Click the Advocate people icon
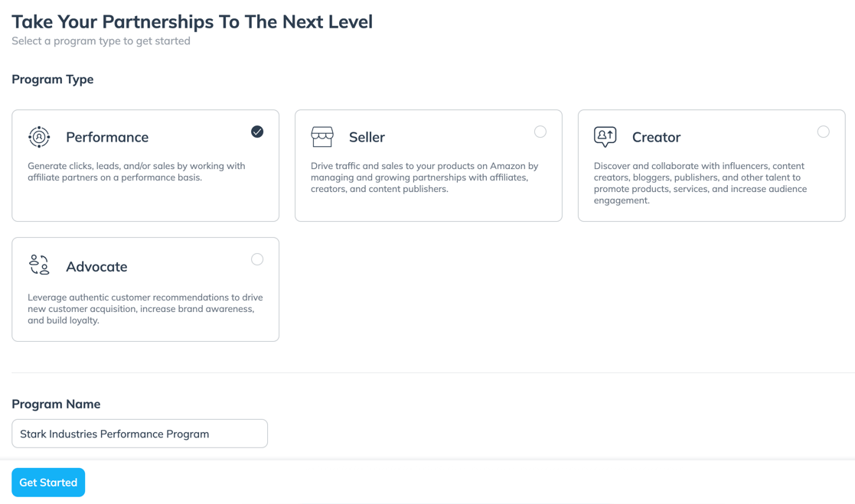 pyautogui.click(x=39, y=265)
